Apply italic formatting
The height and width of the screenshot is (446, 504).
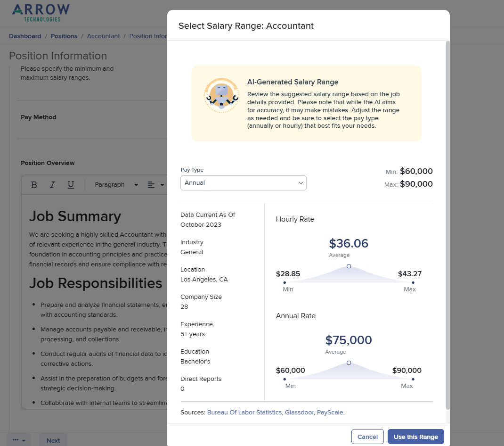(x=52, y=184)
